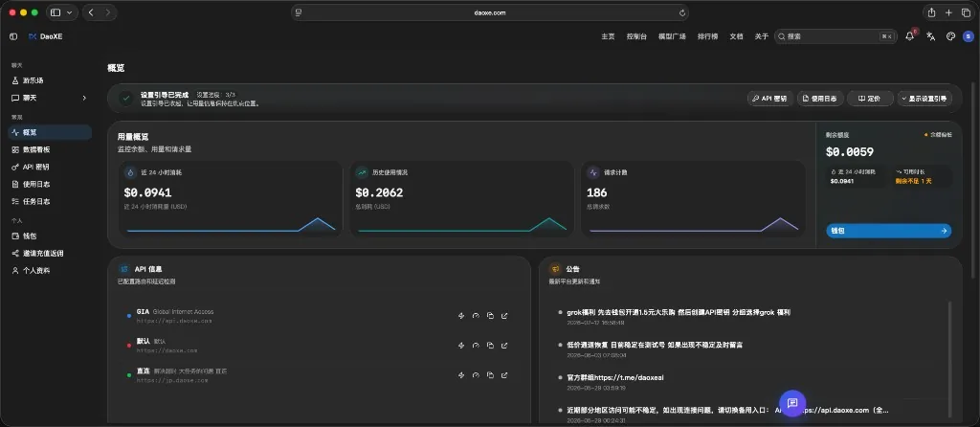The height and width of the screenshot is (427, 980).
Task: Open 游乐场 in the sidebar
Action: (50, 80)
